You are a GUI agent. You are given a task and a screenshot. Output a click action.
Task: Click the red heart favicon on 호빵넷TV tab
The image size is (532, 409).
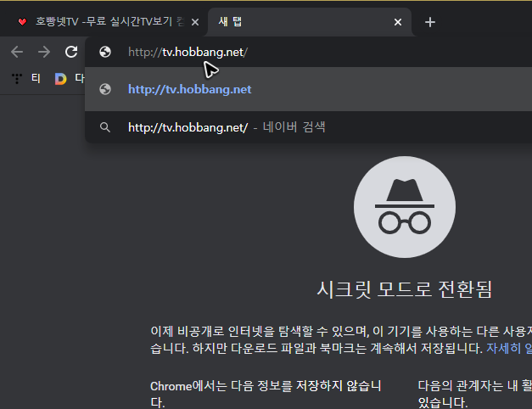(x=22, y=22)
